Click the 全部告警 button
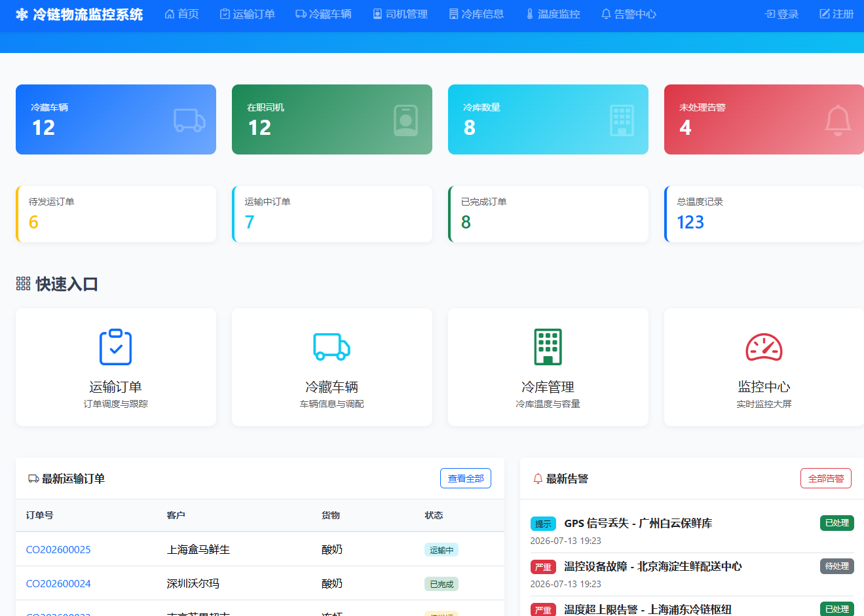 tap(826, 479)
